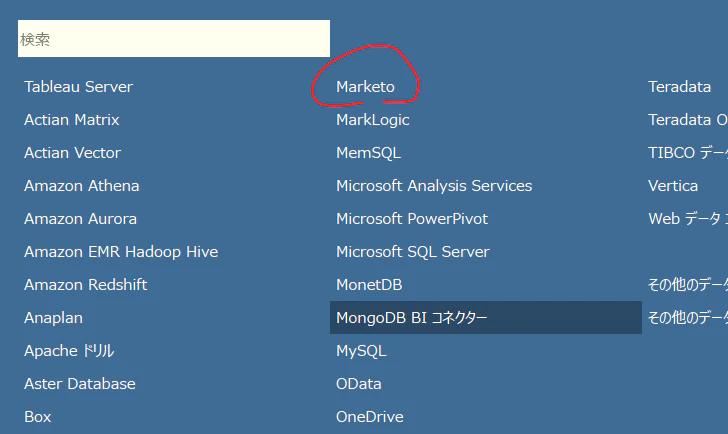Click the 検索 search input field
Screen dimensions: 728x434
tap(174, 39)
